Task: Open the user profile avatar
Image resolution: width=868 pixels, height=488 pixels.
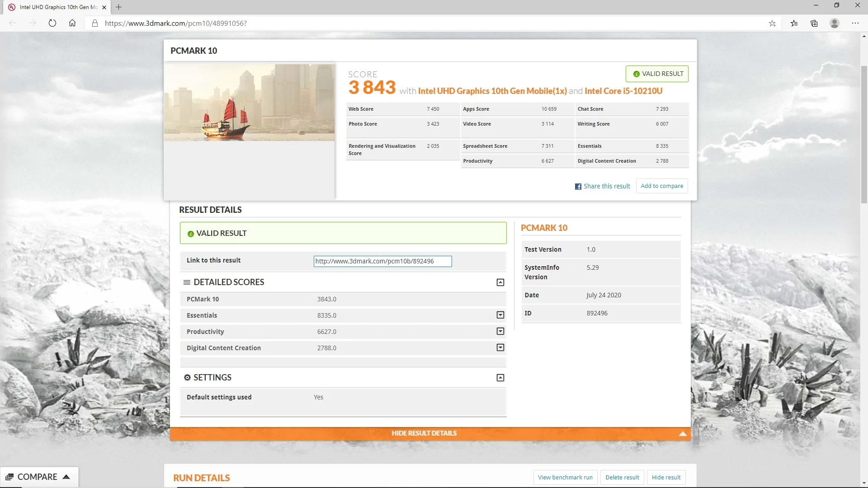Action: tap(835, 23)
